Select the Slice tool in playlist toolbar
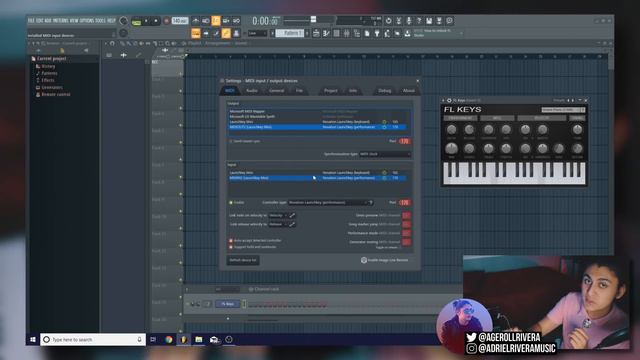 pyautogui.click(x=154, y=43)
